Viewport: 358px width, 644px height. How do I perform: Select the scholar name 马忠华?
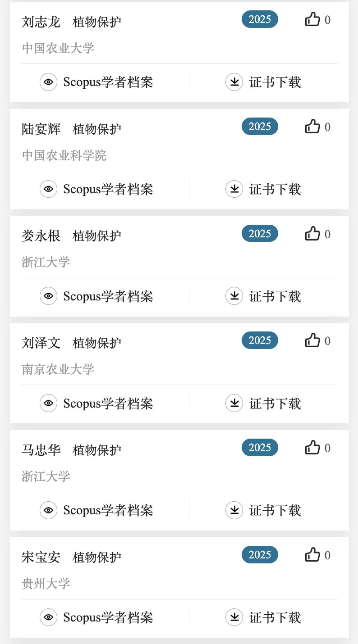coord(41,450)
